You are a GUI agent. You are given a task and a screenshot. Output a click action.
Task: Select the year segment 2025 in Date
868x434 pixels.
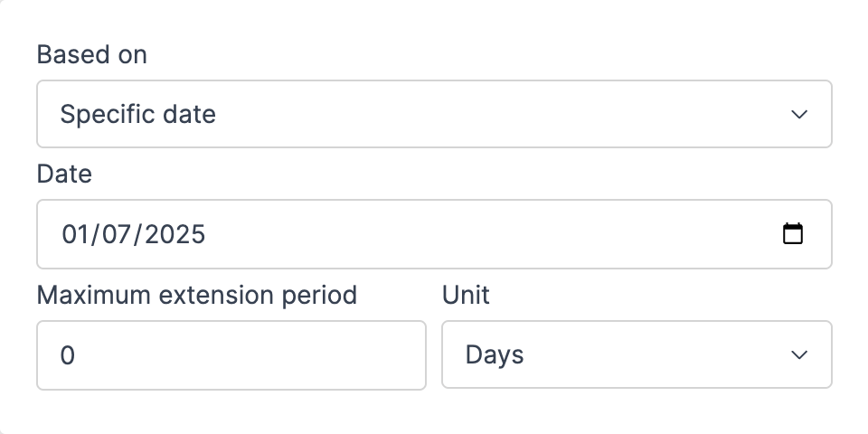point(175,235)
